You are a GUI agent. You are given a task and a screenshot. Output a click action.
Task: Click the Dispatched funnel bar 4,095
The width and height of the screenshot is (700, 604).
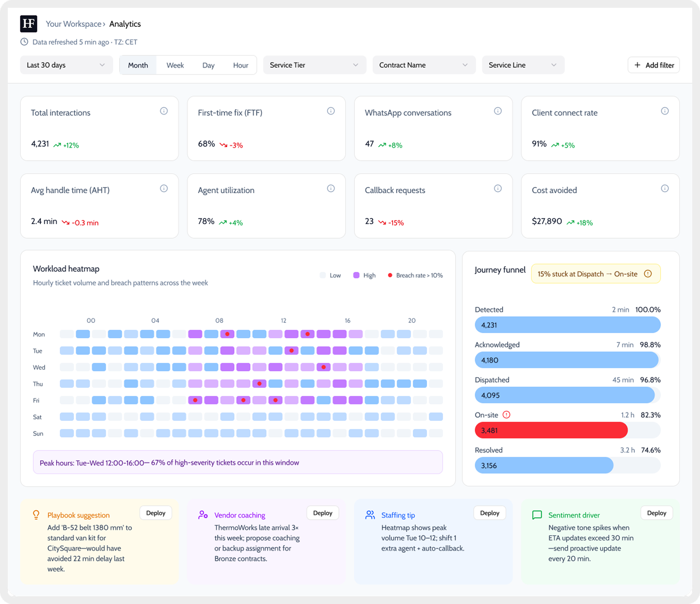tap(565, 395)
